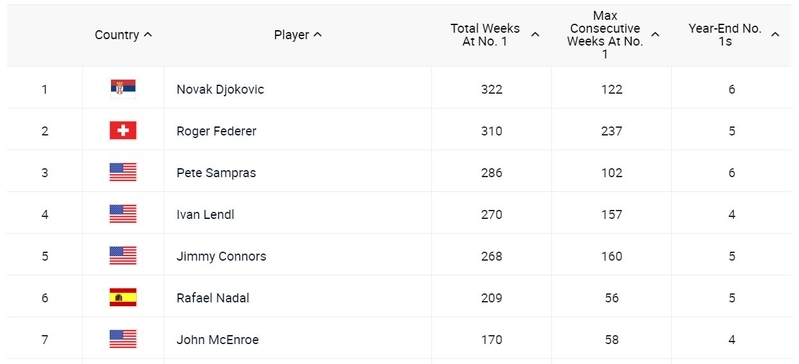This screenshot has width=799, height=364.
Task: Sort by Total Weeks At No. 1 arrow
Action: point(535,35)
